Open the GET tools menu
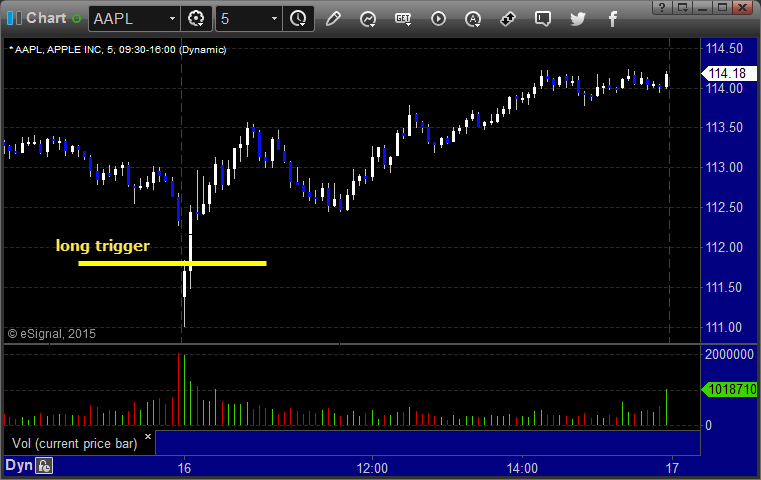The image size is (761, 480). (x=403, y=19)
